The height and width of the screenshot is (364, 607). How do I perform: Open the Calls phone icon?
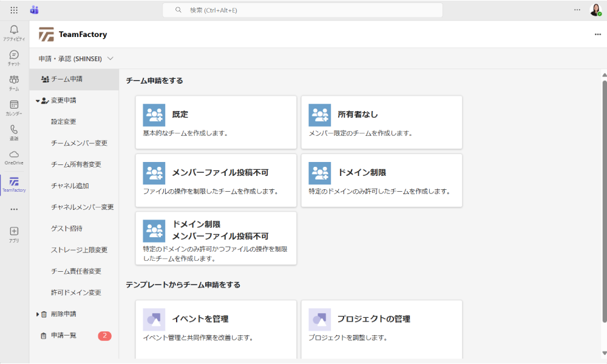tap(14, 130)
